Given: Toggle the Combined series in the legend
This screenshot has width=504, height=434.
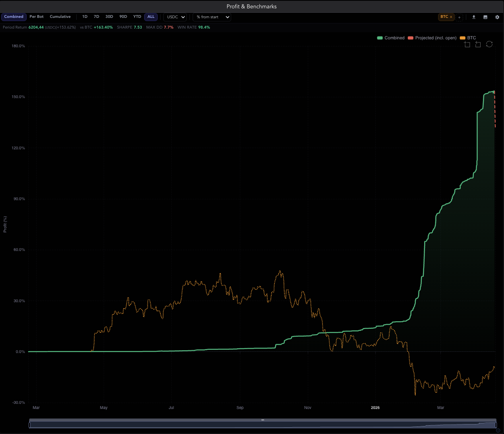Looking at the screenshot, I should 391,38.
